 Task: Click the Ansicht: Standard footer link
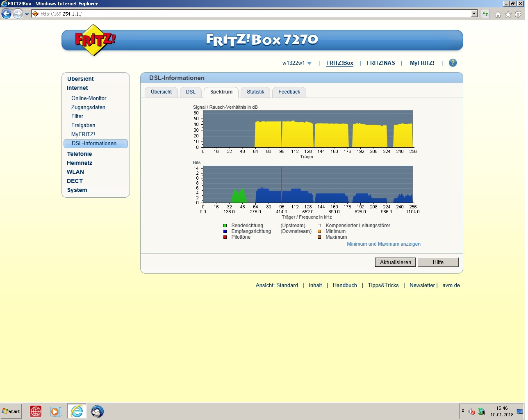click(x=277, y=285)
